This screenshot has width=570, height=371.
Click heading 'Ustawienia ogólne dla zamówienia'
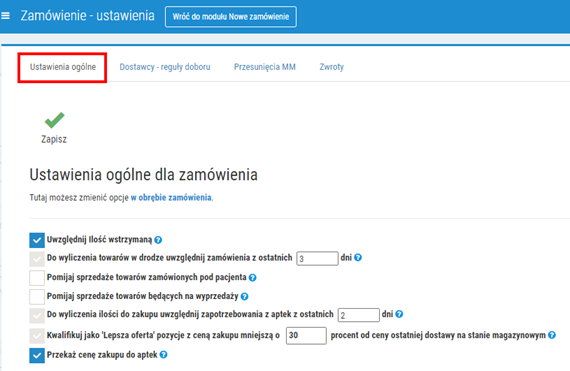click(144, 175)
